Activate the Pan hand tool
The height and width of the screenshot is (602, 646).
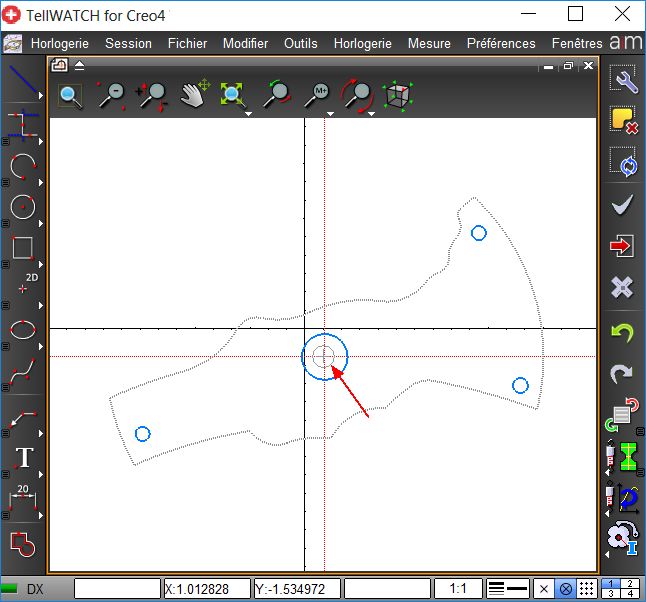tap(193, 95)
